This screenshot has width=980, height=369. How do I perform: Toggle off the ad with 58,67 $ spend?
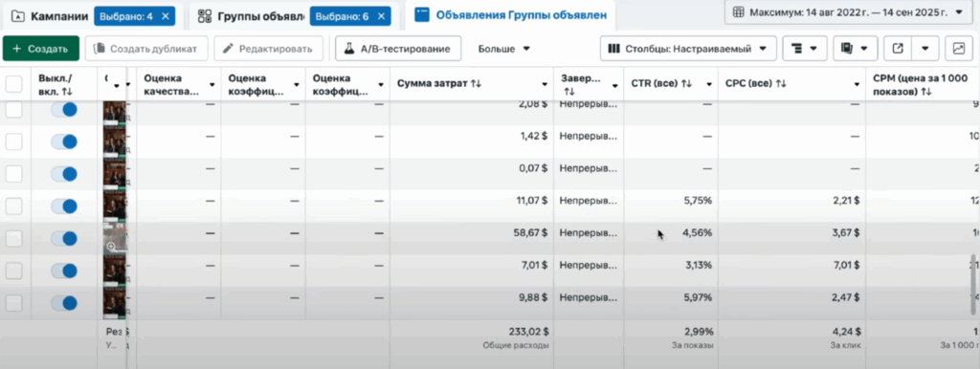pos(64,238)
